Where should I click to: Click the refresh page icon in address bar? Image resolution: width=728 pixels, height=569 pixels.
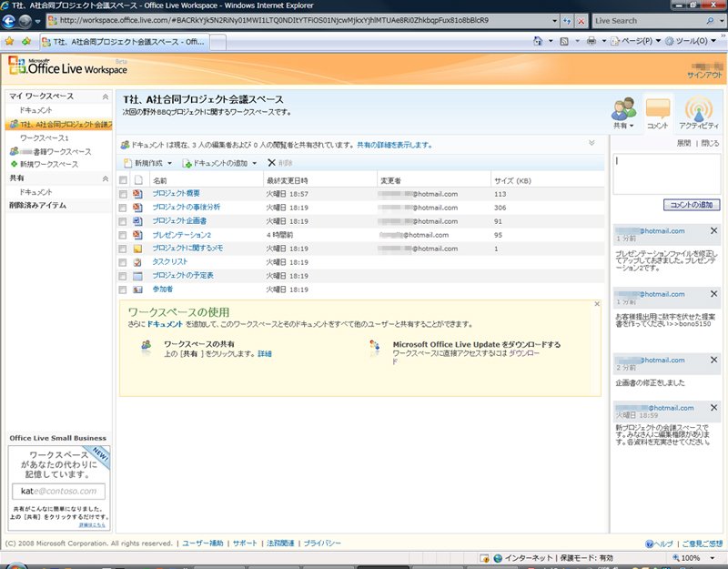coord(567,21)
